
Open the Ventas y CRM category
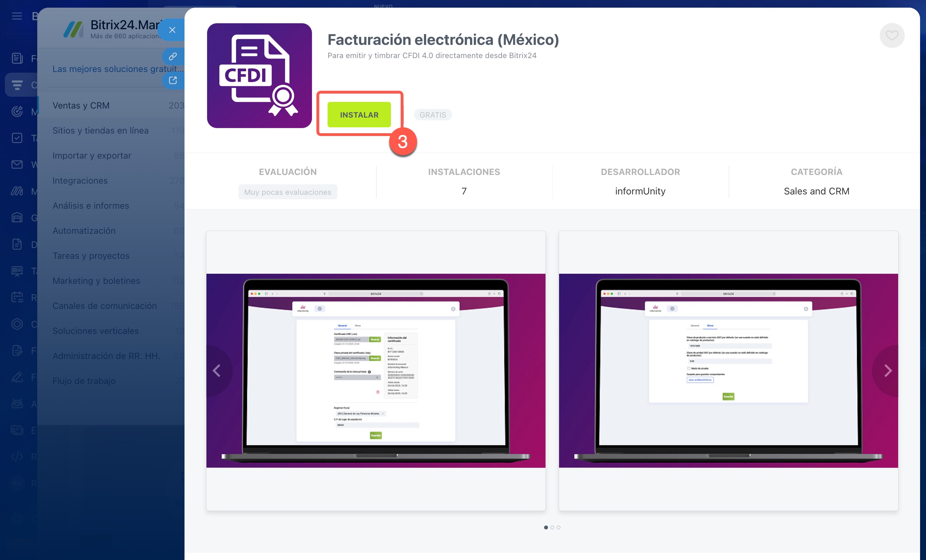(x=81, y=105)
